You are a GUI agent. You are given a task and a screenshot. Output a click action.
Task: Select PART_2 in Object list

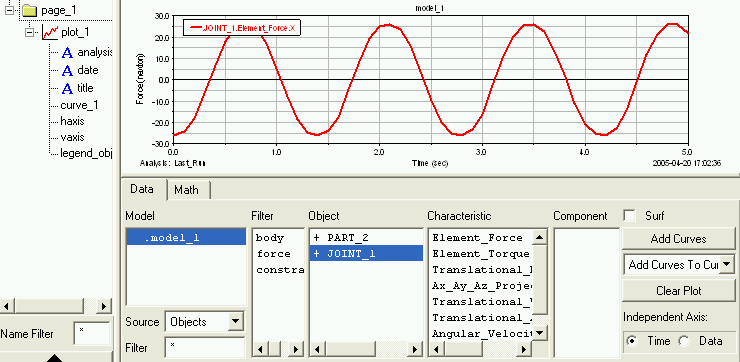coord(366,238)
